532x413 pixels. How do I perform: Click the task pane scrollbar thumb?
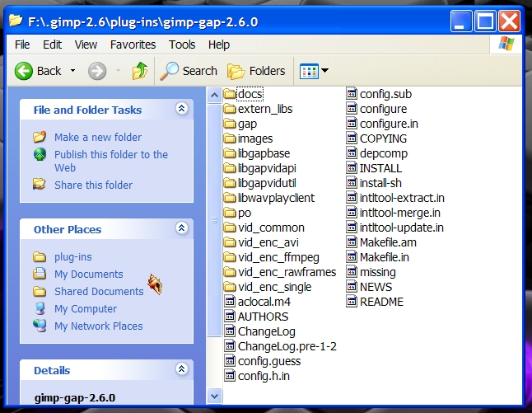[x=214, y=220]
